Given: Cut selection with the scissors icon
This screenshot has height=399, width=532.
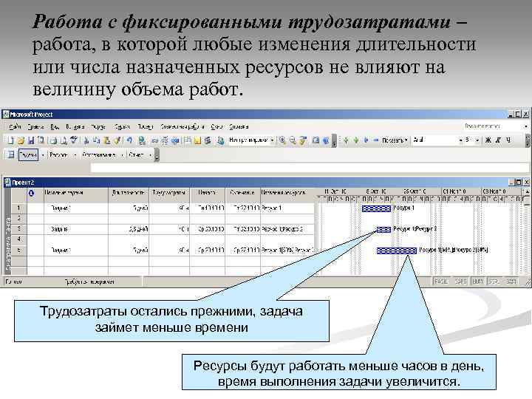Looking at the screenshot, I should coord(86,140).
